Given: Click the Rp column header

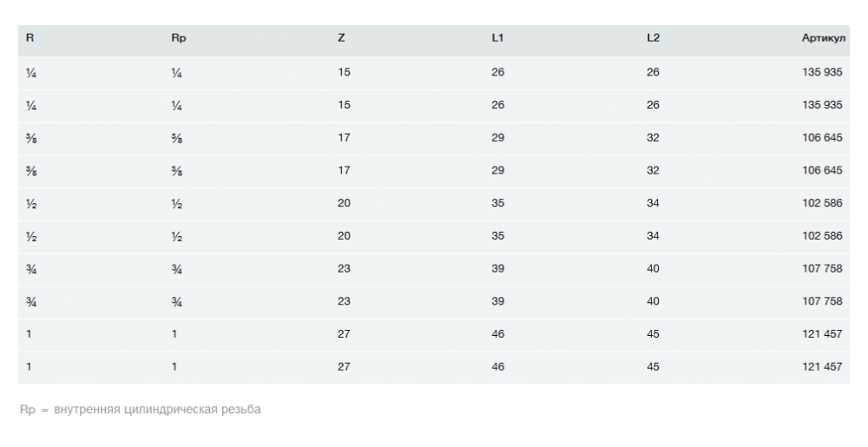Looking at the screenshot, I should click(179, 39).
